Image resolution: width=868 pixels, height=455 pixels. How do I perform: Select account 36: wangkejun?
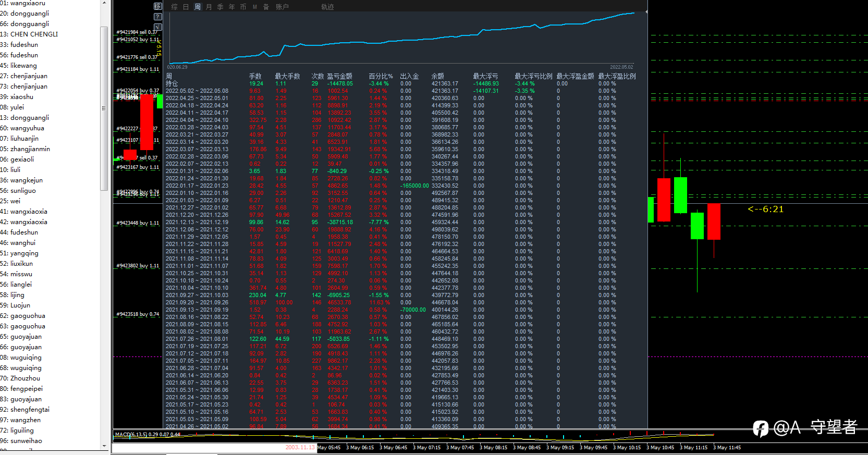[x=21, y=180]
